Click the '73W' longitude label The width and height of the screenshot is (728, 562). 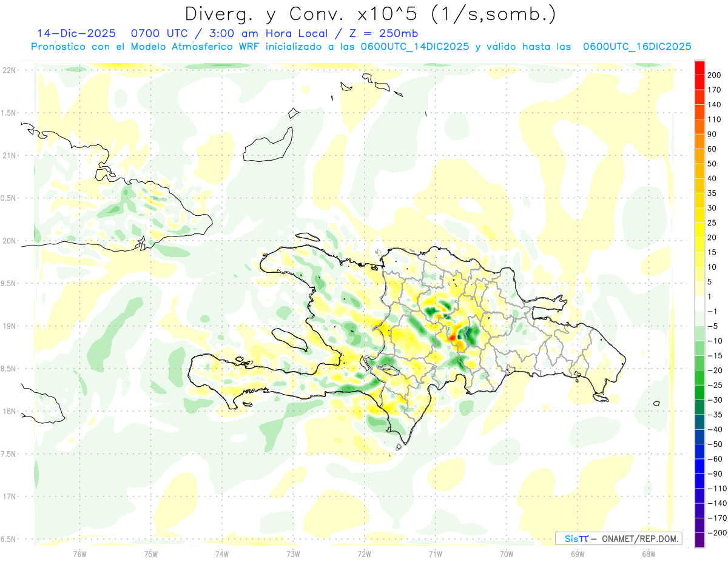tap(293, 554)
